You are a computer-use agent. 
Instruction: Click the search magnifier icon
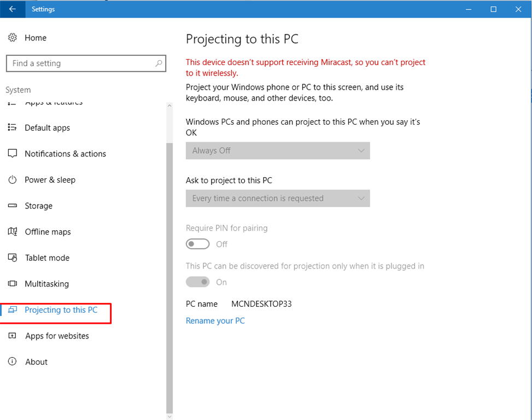(x=159, y=63)
